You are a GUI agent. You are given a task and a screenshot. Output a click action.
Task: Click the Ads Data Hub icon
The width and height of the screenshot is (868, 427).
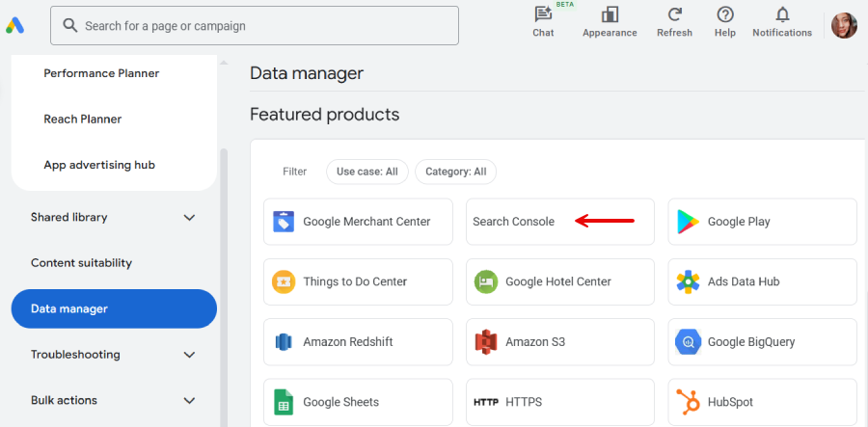(x=688, y=281)
